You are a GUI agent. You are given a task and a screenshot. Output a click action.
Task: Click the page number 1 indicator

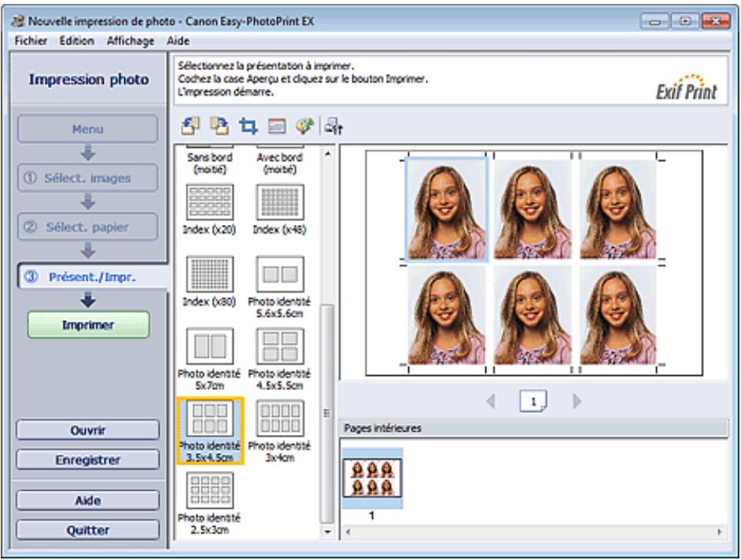(x=533, y=401)
